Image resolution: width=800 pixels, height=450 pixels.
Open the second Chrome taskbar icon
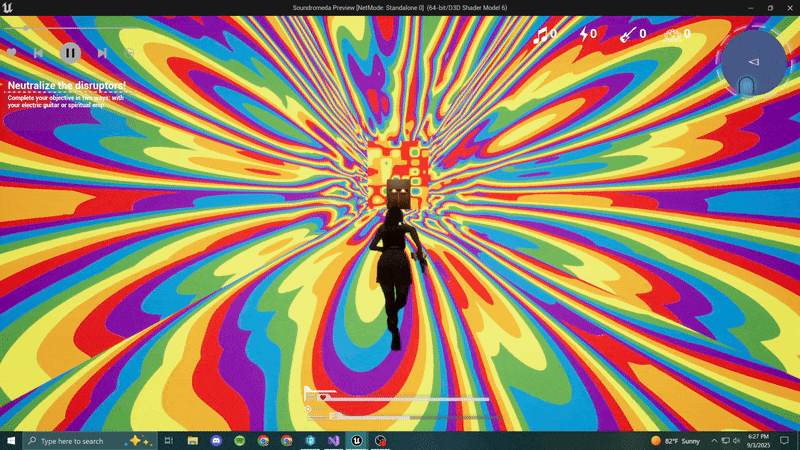click(x=287, y=441)
